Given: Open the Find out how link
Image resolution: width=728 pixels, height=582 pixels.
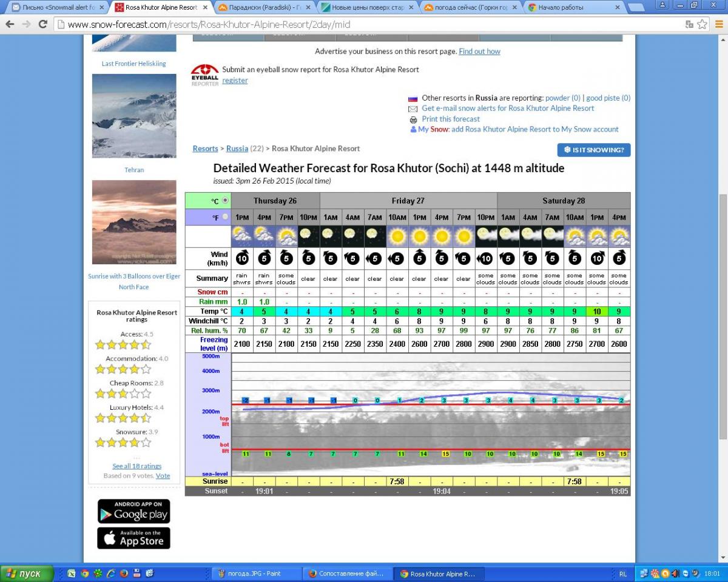Looking at the screenshot, I should click(x=479, y=52).
